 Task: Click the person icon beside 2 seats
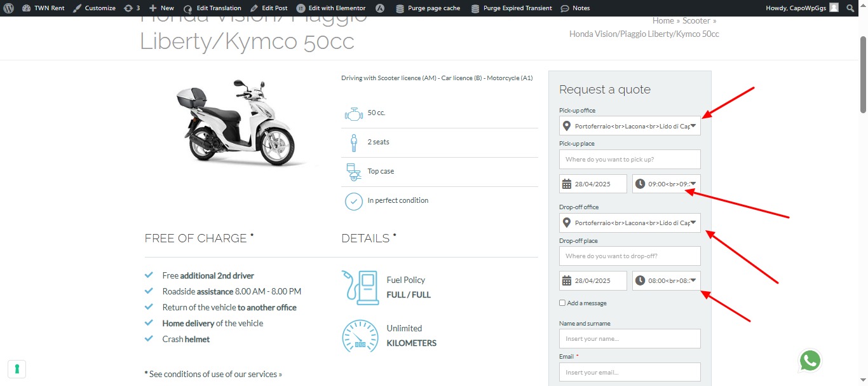pos(353,142)
